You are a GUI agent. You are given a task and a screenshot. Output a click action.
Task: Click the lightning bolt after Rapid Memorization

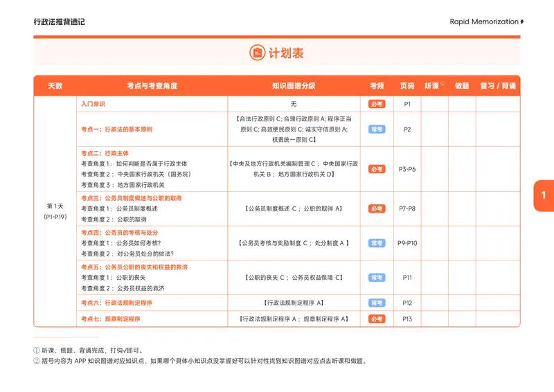(522, 22)
